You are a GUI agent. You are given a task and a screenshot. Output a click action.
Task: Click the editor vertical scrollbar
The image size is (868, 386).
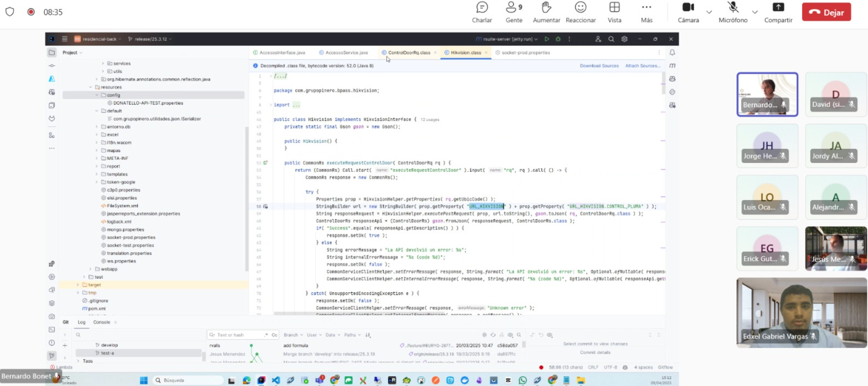point(663,83)
